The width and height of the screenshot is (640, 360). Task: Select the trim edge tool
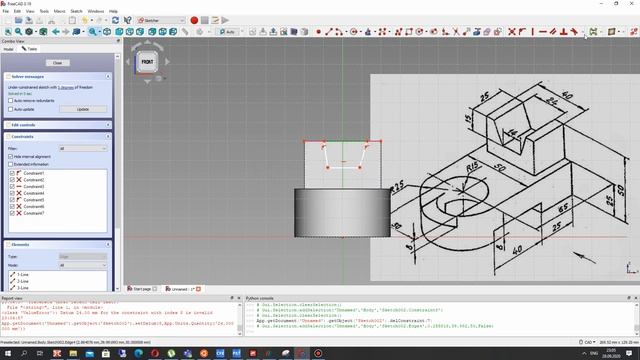click(456, 31)
